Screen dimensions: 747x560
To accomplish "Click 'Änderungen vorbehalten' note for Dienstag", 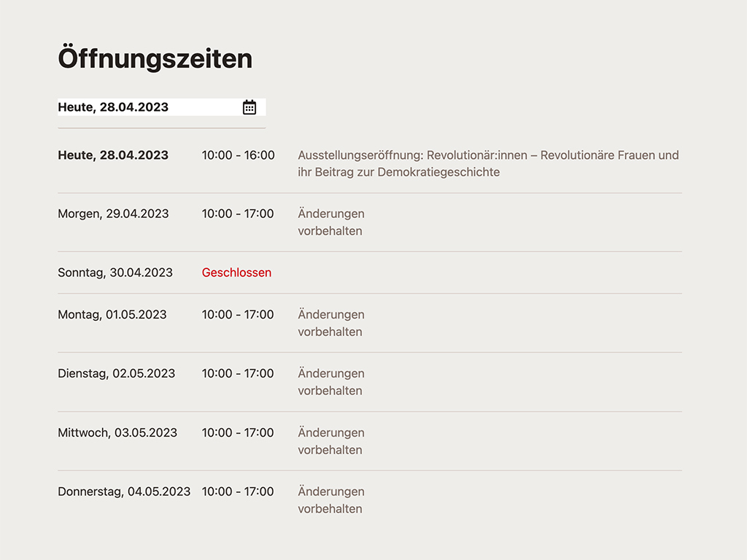I will (330, 382).
